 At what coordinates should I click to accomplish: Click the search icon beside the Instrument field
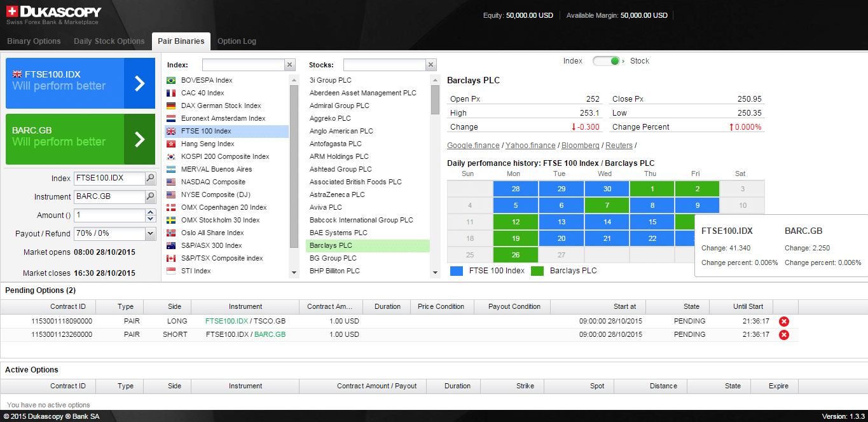click(x=151, y=197)
